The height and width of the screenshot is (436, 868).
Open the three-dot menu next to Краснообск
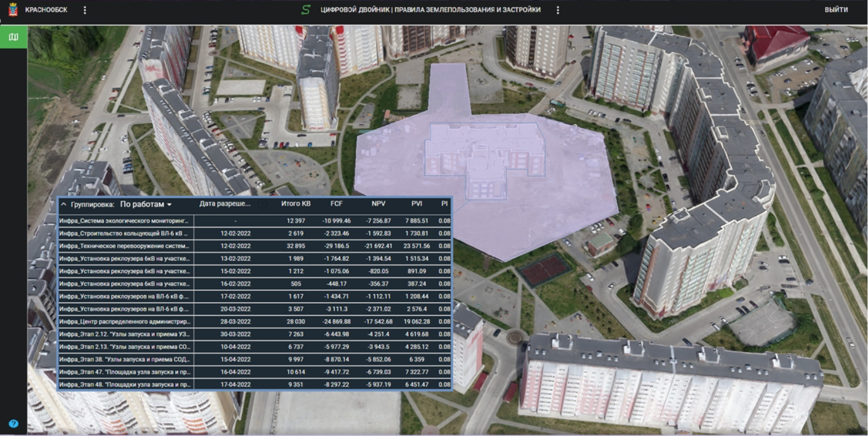[85, 10]
